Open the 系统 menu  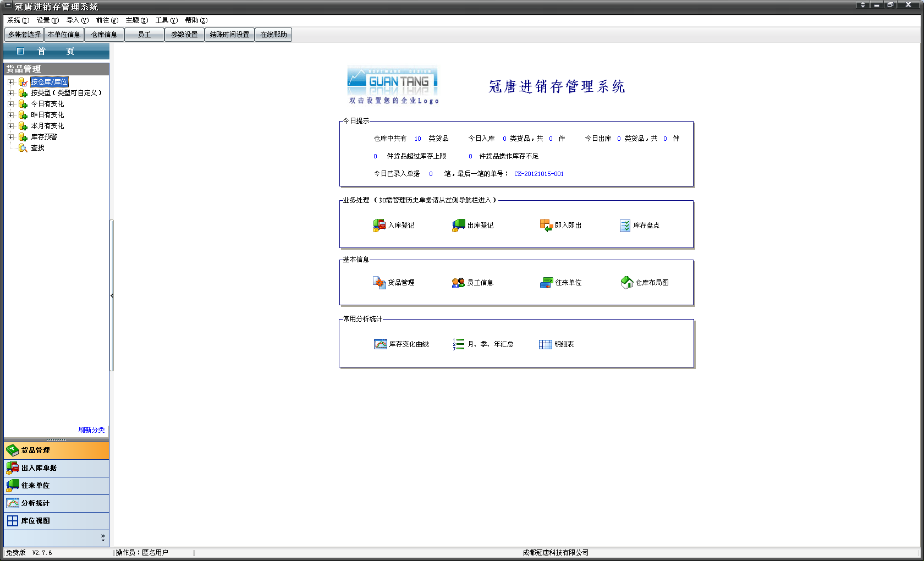(18, 20)
